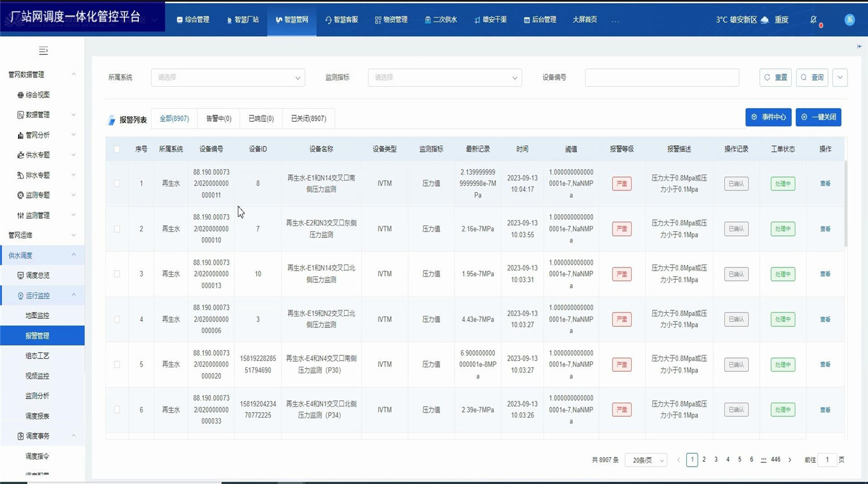Click the 数据管理 sidebar icon
Screen dimensions: 868x484
tap(20, 115)
